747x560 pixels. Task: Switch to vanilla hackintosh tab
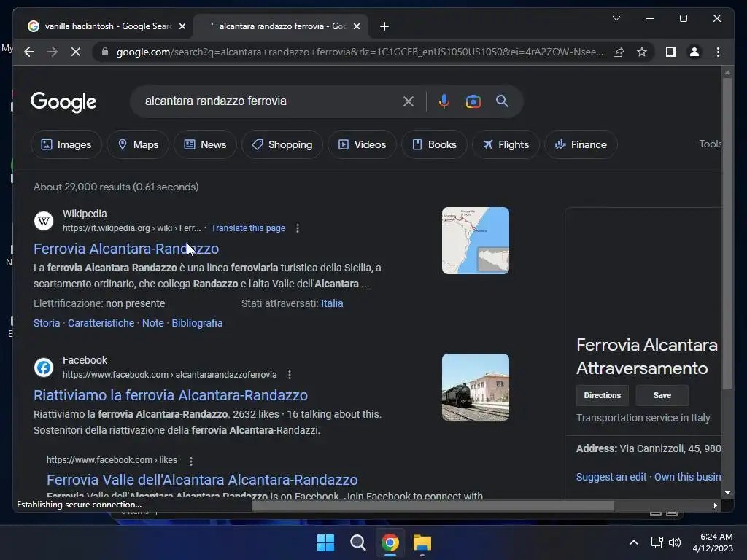(107, 26)
